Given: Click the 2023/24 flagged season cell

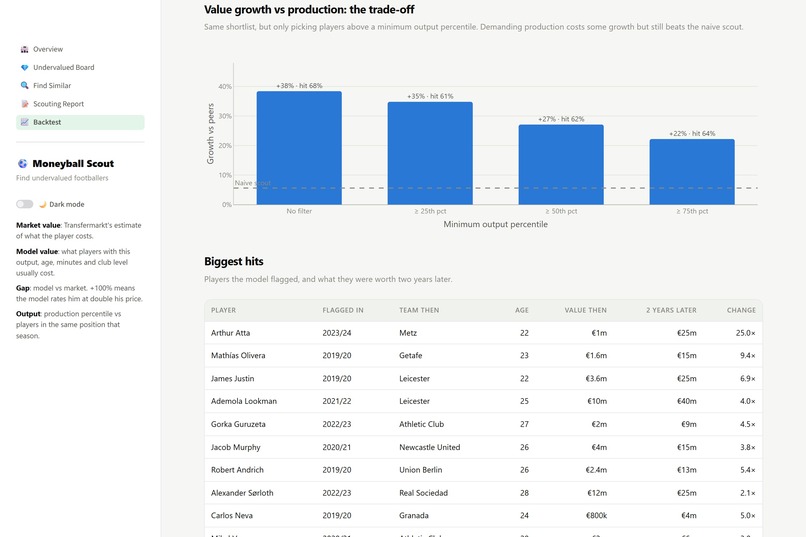Looking at the screenshot, I should point(337,333).
